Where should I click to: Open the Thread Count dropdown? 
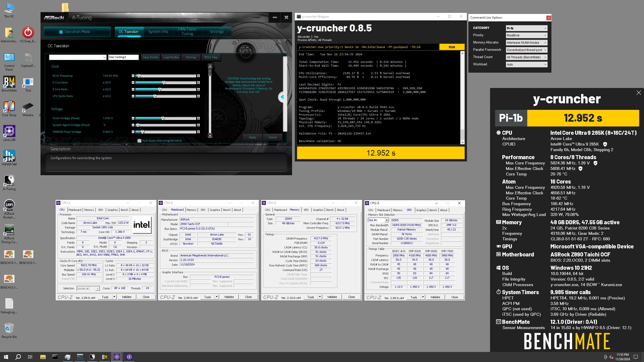point(527,57)
